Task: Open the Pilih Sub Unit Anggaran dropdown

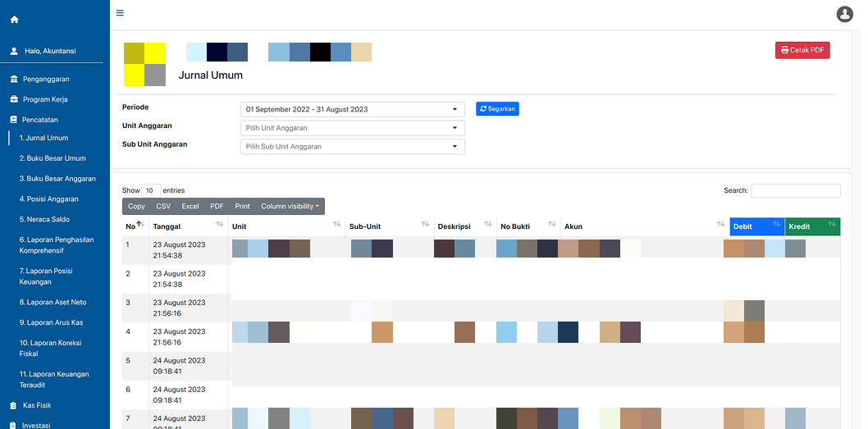Action: tap(352, 147)
